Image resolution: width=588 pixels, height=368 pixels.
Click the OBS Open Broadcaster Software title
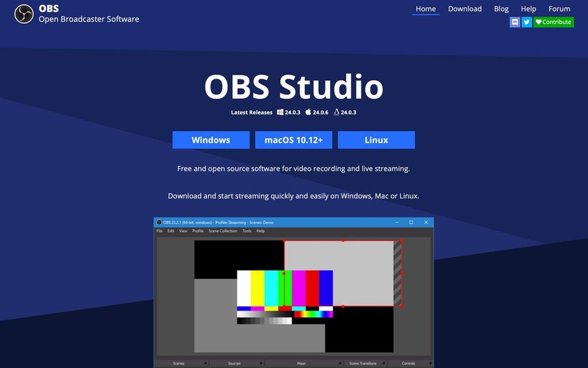click(x=88, y=14)
